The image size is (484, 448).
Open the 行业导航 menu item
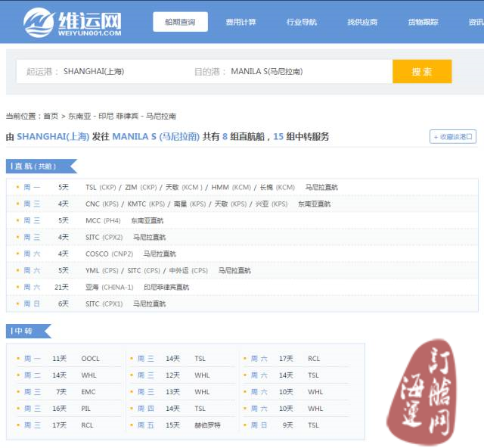302,22
